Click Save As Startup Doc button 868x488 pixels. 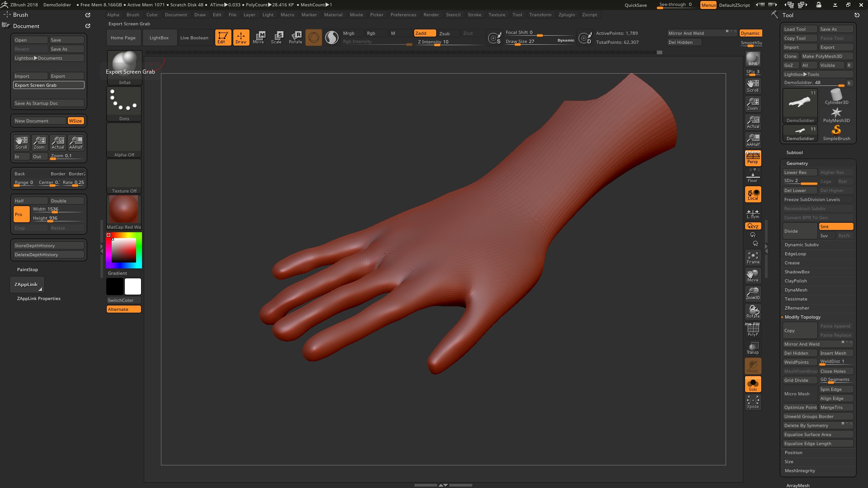pyautogui.click(x=48, y=103)
